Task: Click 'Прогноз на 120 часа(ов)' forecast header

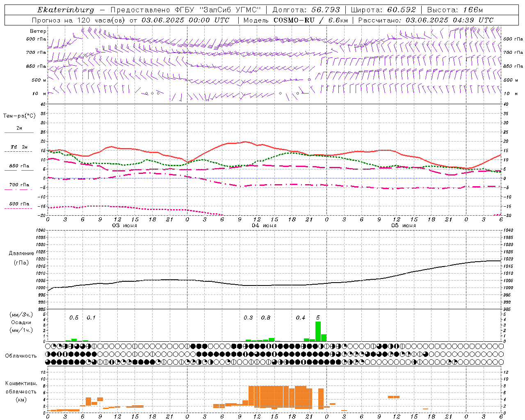Action: [79, 20]
